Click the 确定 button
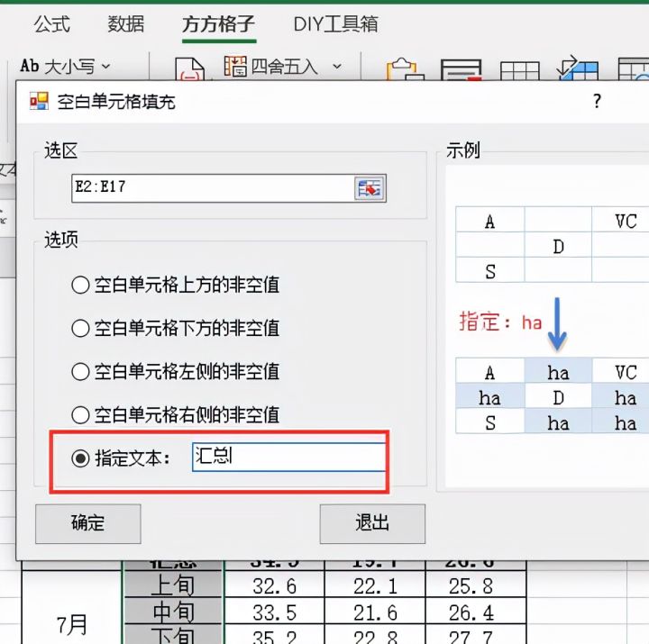This screenshot has height=644, width=649. 88,523
